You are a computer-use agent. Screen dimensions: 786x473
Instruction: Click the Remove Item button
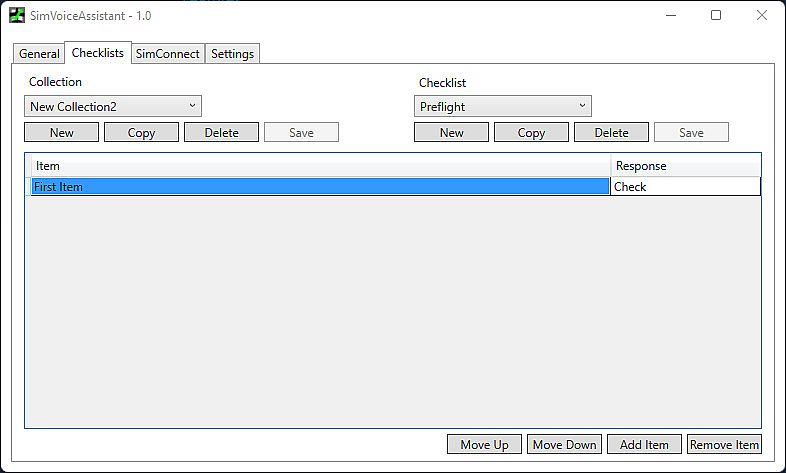(724, 444)
